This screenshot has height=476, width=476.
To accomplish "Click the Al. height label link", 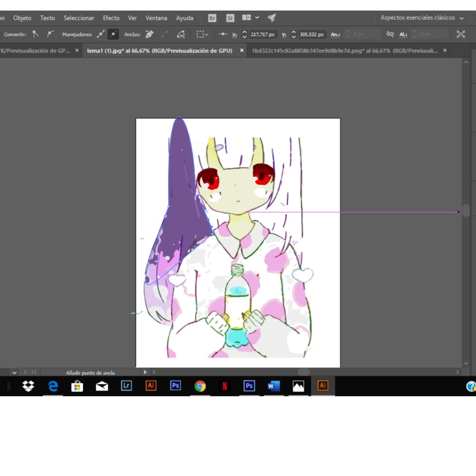I will point(403,34).
